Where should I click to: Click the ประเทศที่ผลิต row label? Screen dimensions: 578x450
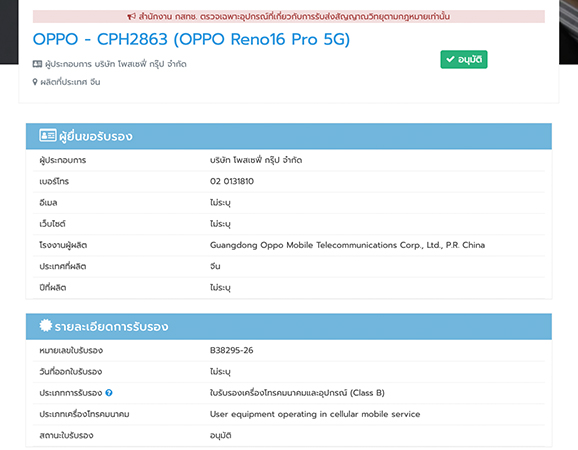[x=63, y=266]
